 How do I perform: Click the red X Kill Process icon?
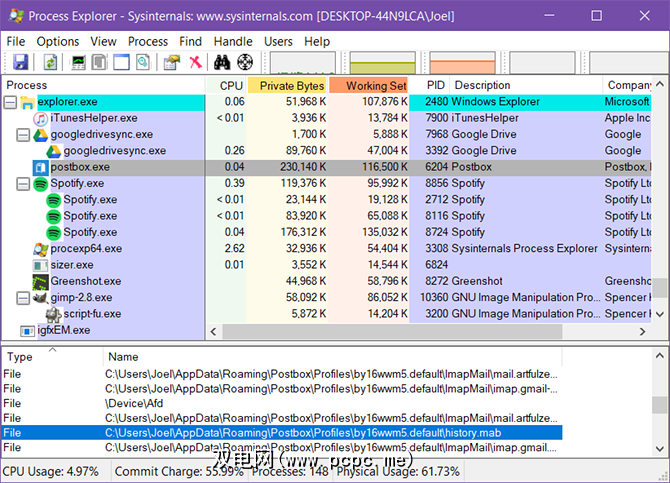tap(196, 62)
